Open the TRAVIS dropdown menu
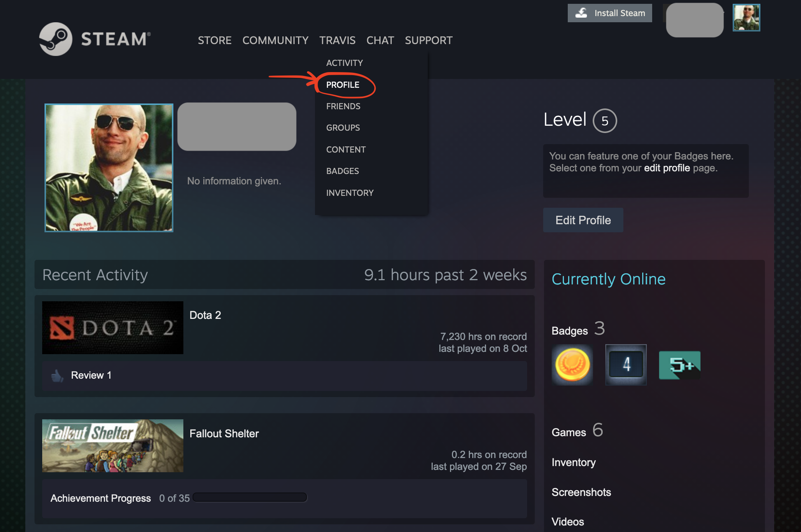Image resolution: width=801 pixels, height=532 pixels. (x=337, y=40)
